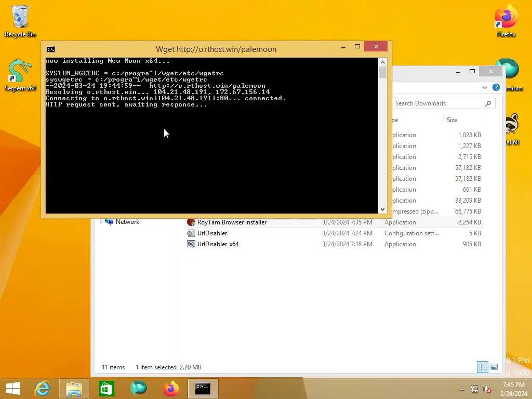The width and height of the screenshot is (532, 399).
Task: Open the Serpent x64 desktop shortcut
Action: 20,75
